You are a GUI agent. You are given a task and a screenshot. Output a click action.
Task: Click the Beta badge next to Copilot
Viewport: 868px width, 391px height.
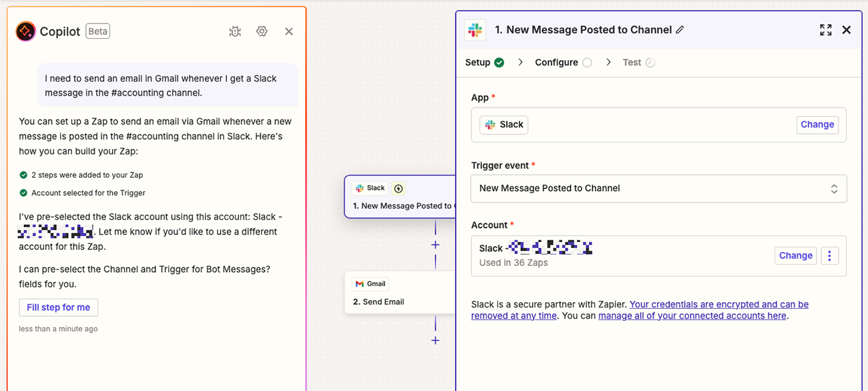click(97, 31)
